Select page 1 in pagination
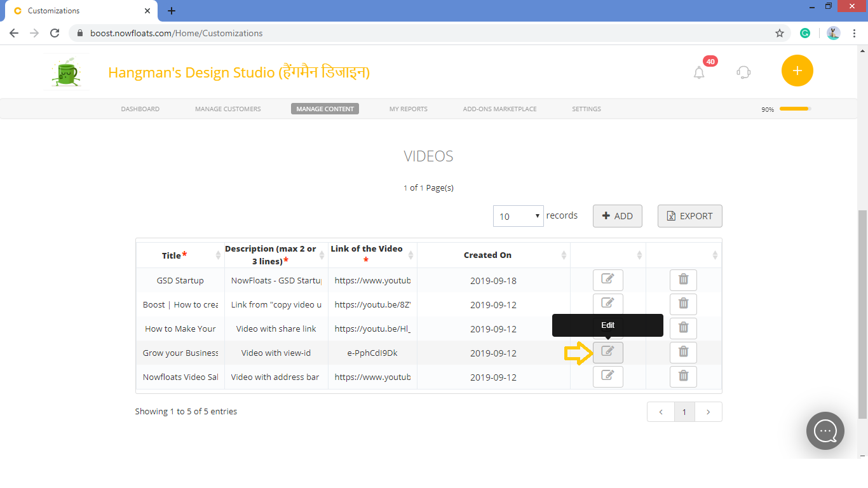This screenshot has width=868, height=488. click(684, 412)
